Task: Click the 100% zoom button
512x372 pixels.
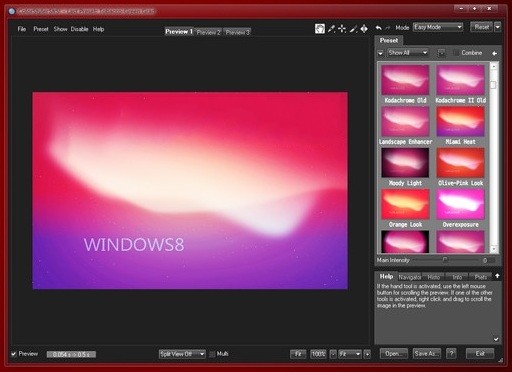Action: (x=318, y=354)
